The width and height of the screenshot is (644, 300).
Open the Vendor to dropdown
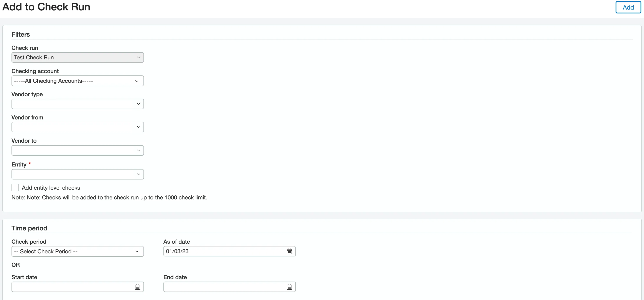77,150
